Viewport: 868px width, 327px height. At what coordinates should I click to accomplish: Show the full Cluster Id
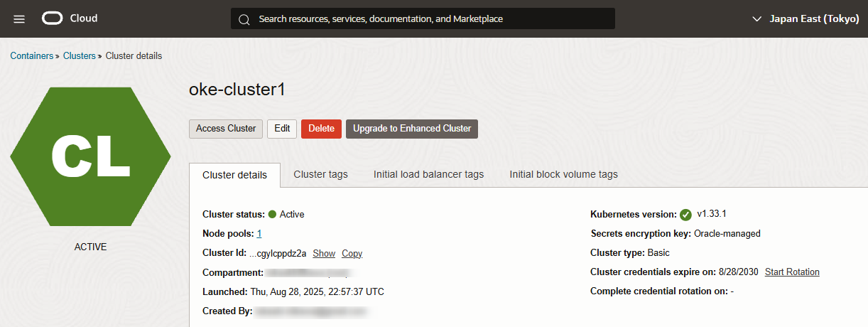[x=324, y=253]
